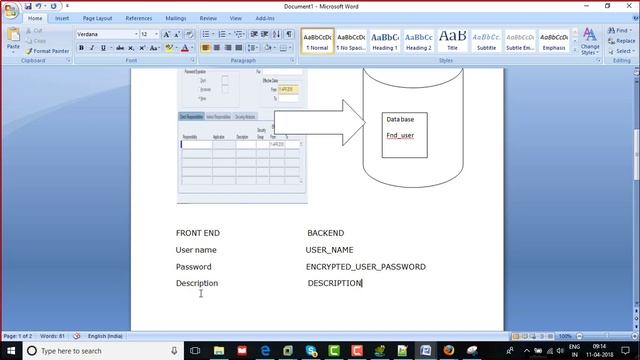Apply the Heading 1 style
Screen dimensions: 640x360
click(x=385, y=41)
